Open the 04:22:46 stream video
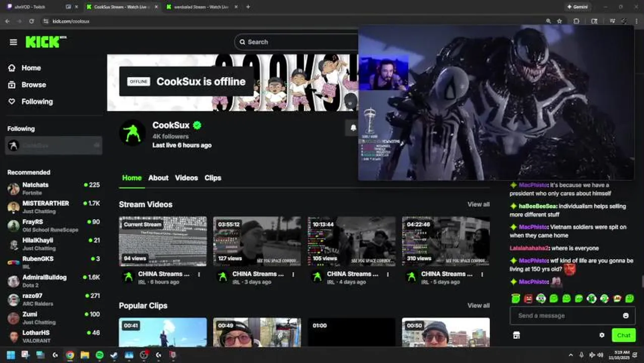 coord(446,241)
